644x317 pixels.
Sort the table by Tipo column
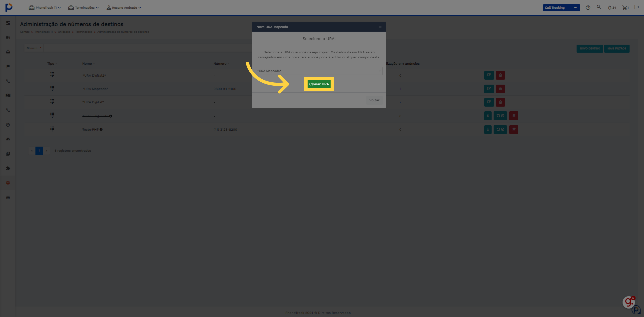52,64
